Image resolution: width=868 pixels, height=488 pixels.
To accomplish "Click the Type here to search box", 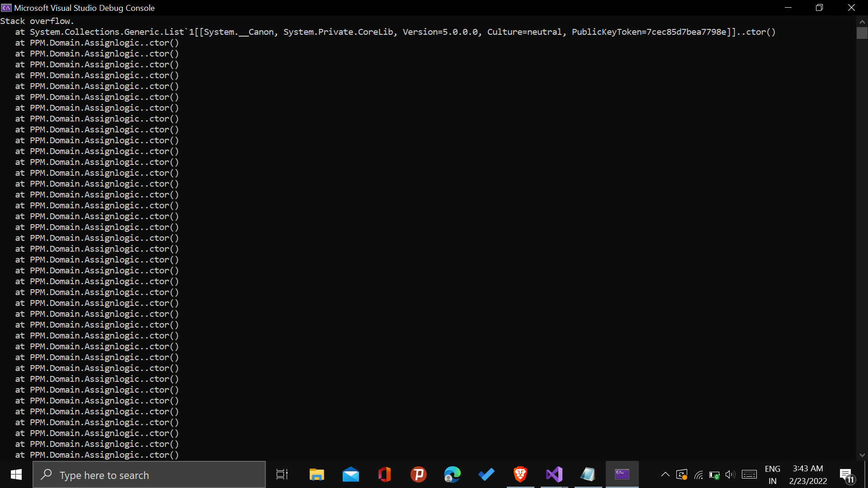I will tap(149, 475).
